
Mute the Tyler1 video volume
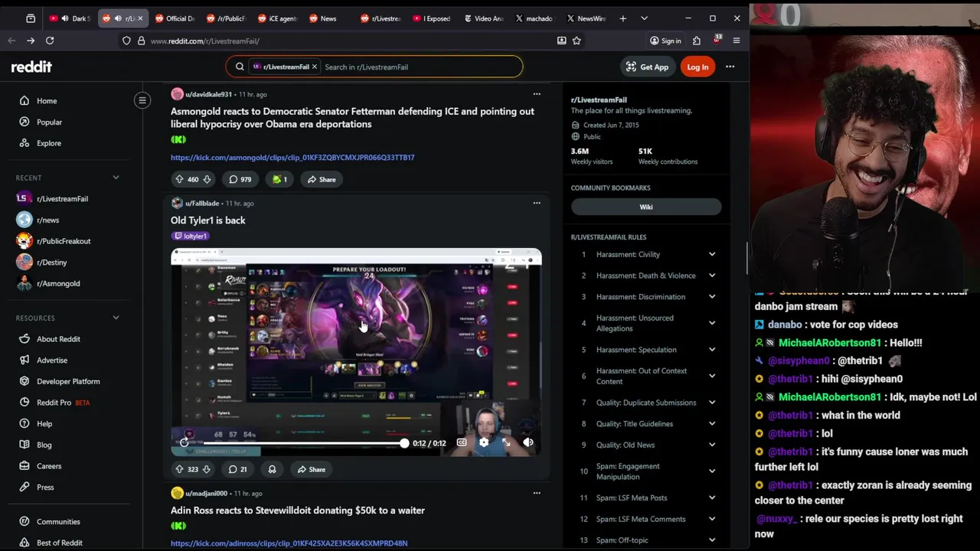pos(528,442)
